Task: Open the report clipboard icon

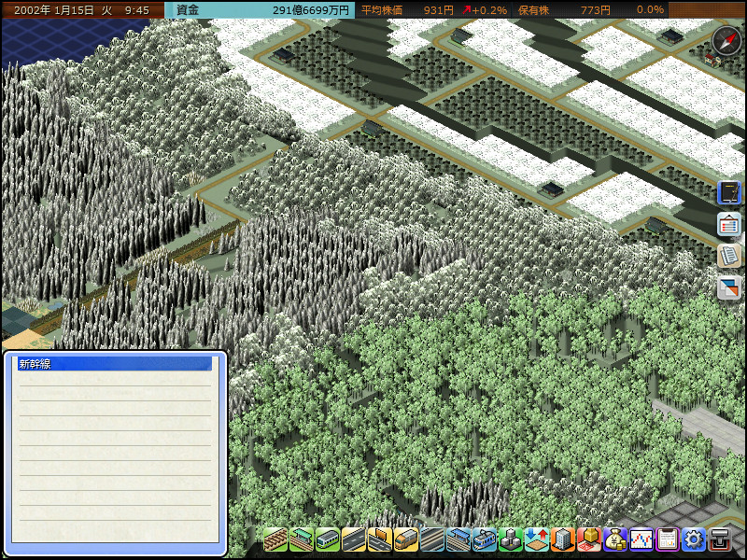Action: coord(668,539)
